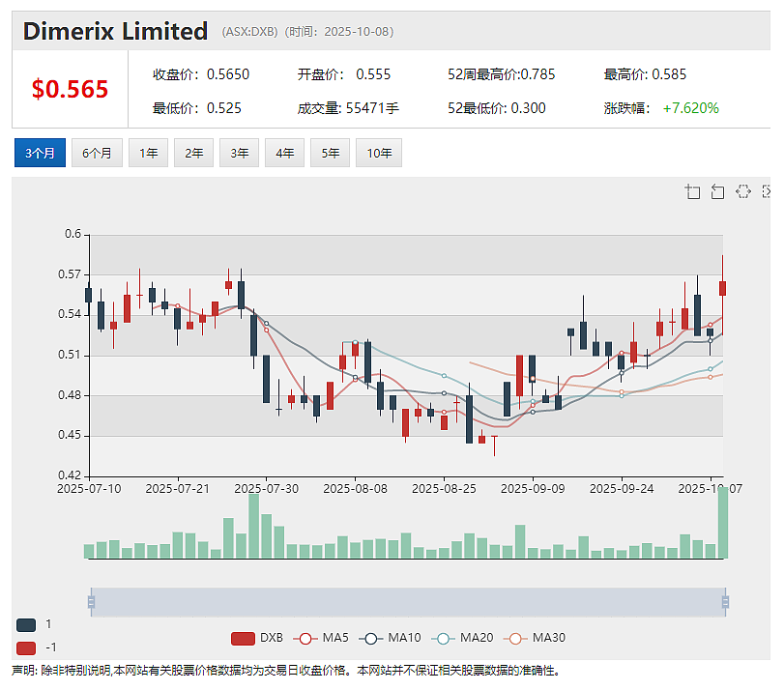Switch to the 1年 range tab
This screenshot has height=690, width=784.
pos(149,153)
